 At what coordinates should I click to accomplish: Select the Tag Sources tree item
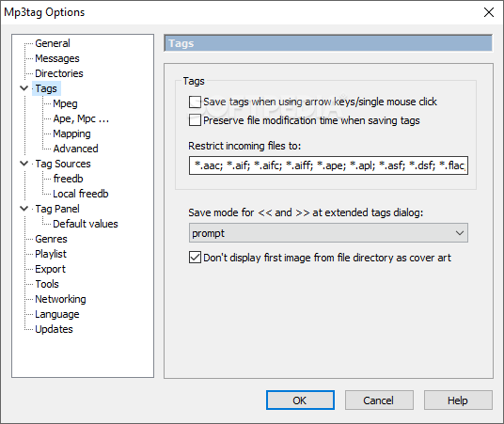point(63,164)
